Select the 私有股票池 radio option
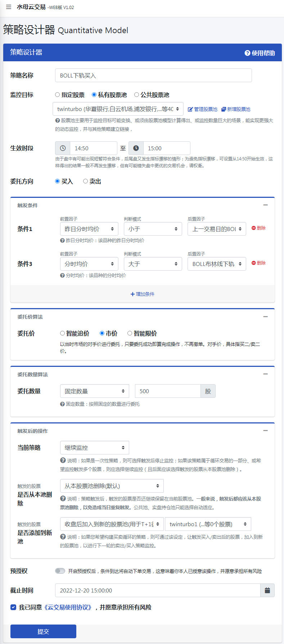 click(x=94, y=95)
